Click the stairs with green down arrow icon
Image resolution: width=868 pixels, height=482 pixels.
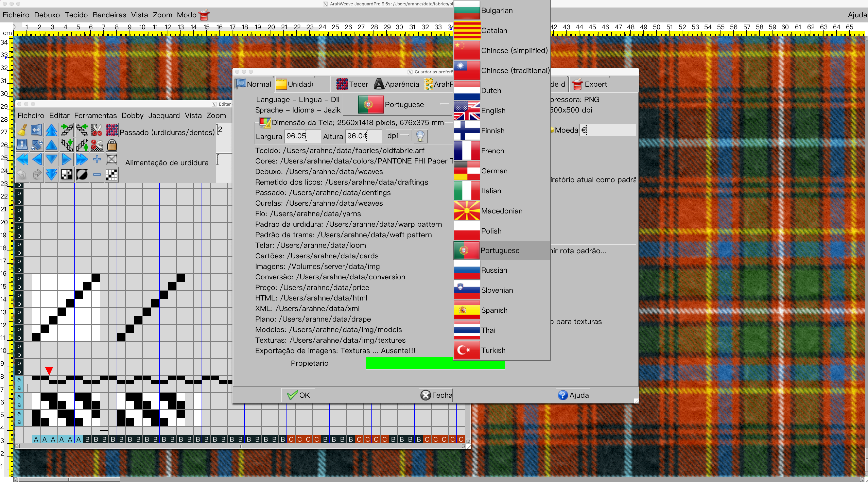[x=67, y=145]
